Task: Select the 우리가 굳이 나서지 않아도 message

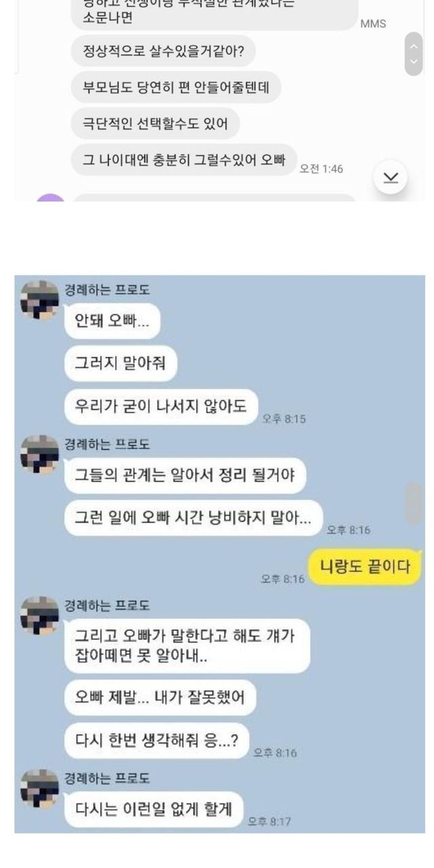Action: [x=161, y=407]
